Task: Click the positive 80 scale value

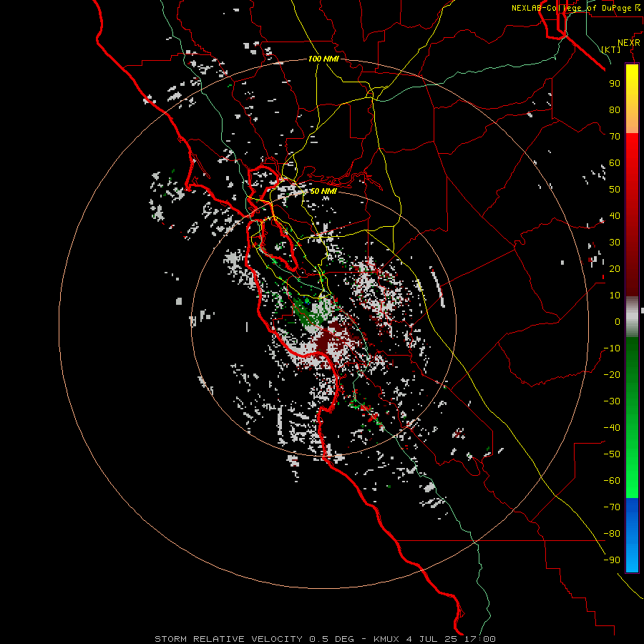Action: pos(615,110)
